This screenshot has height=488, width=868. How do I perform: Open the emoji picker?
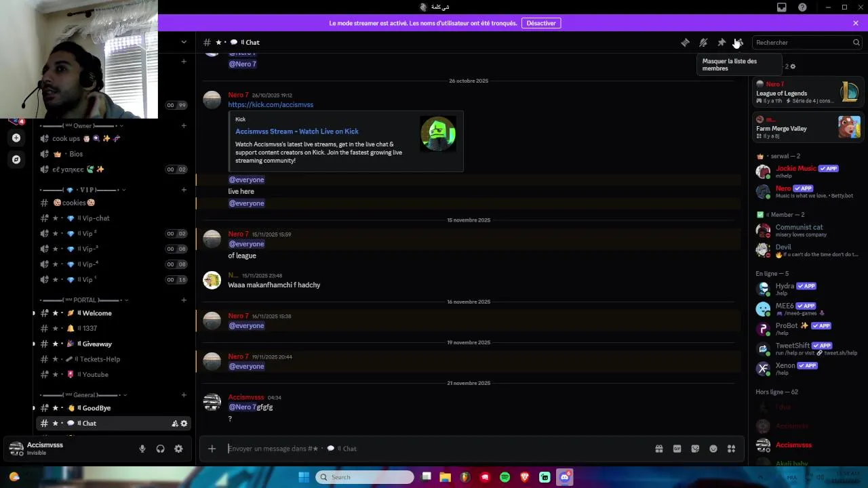pos(713,449)
